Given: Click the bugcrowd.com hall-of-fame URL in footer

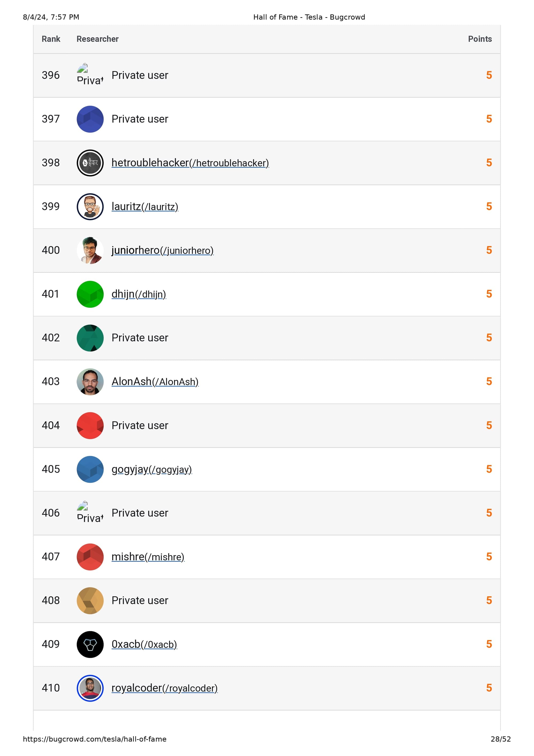Looking at the screenshot, I should point(95,739).
